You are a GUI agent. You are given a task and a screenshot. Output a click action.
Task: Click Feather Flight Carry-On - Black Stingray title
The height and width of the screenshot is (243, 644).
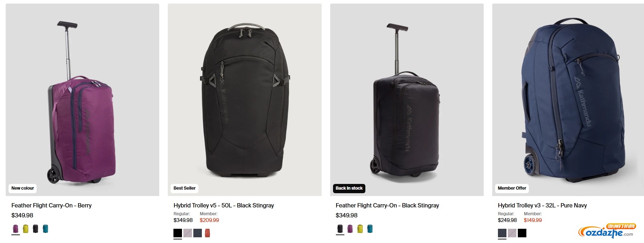387,205
